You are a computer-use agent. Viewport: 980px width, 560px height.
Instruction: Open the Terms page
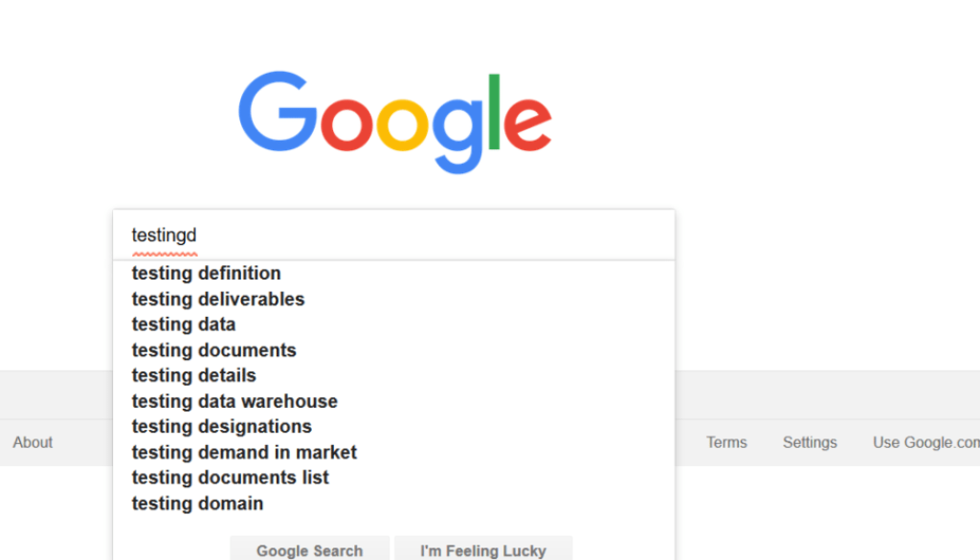[x=726, y=442]
